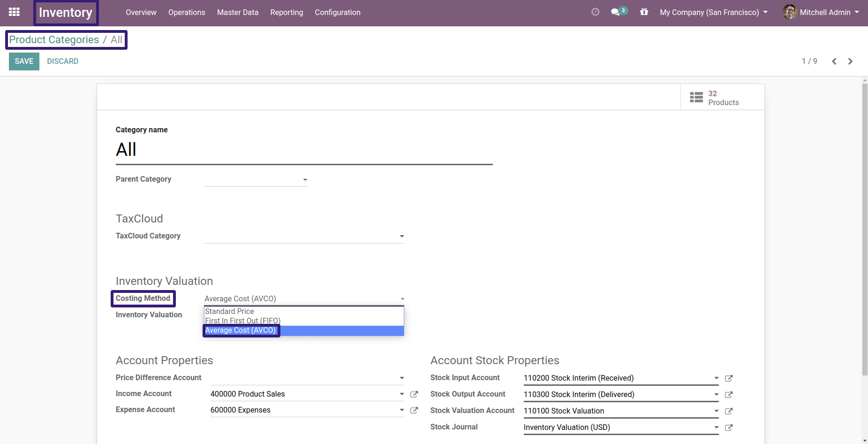Expand Stock Valuation Account dropdown arrow

(717, 411)
